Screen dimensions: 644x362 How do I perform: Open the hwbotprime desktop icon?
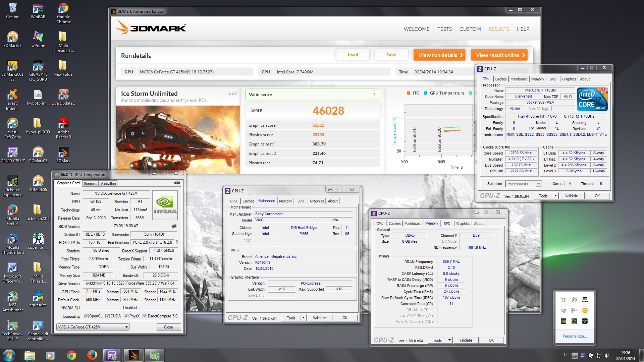(x=38, y=97)
